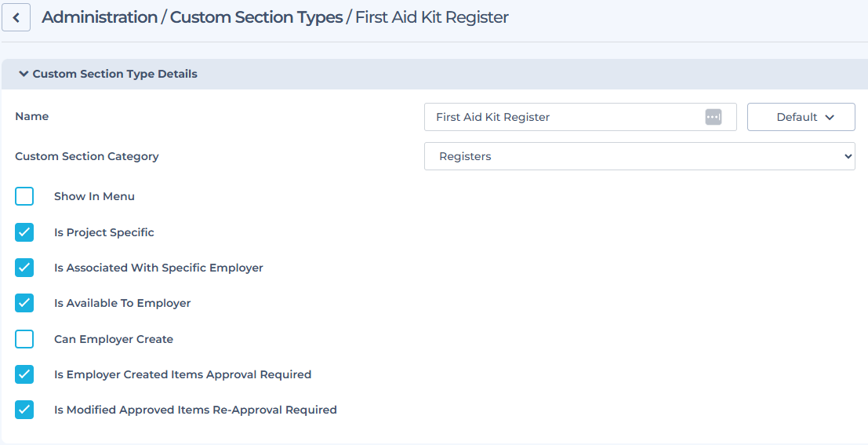The image size is (868, 445).
Task: Check the Can Employer Create box
Action: [x=24, y=339]
